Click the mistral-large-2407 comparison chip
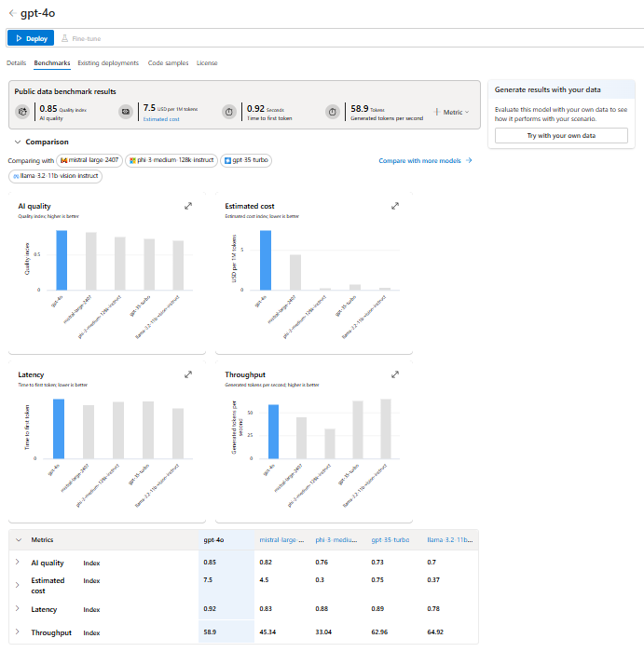This screenshot has width=644, height=652. point(89,160)
